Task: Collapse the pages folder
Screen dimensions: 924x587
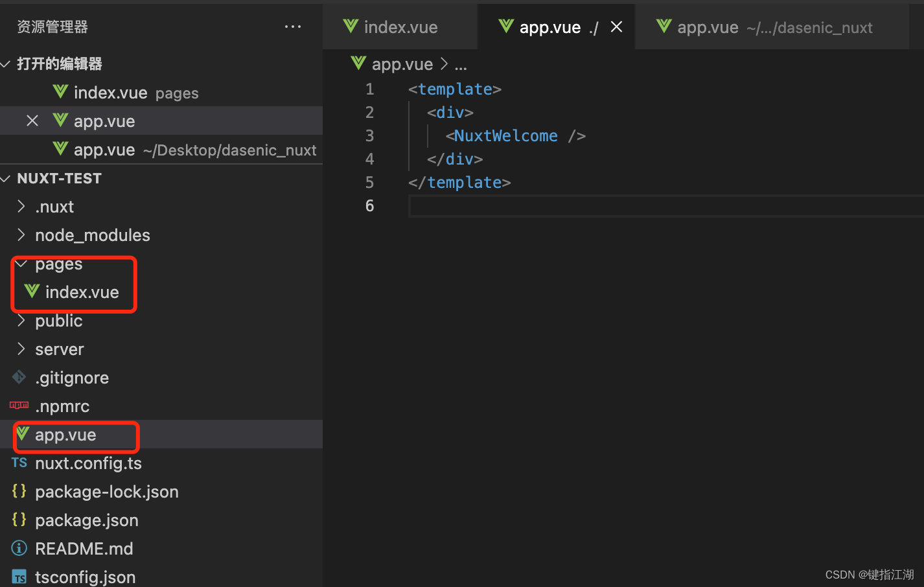Action: [x=21, y=264]
